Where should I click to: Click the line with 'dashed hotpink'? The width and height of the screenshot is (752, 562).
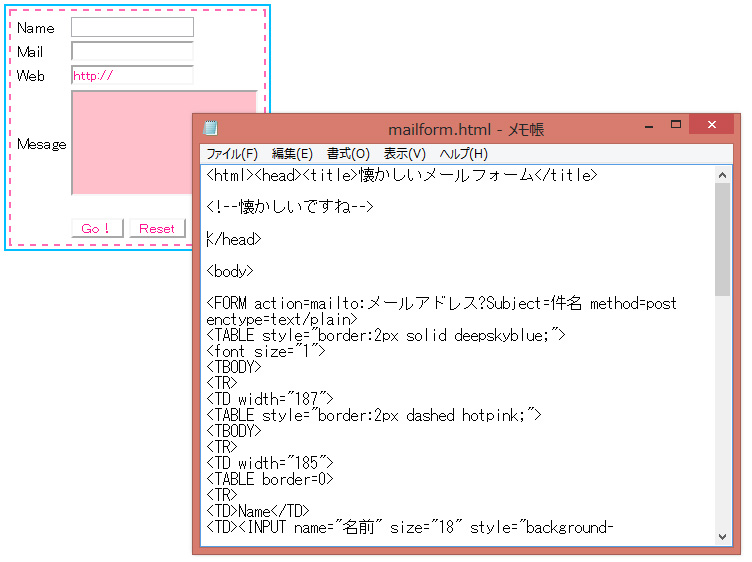click(x=374, y=415)
